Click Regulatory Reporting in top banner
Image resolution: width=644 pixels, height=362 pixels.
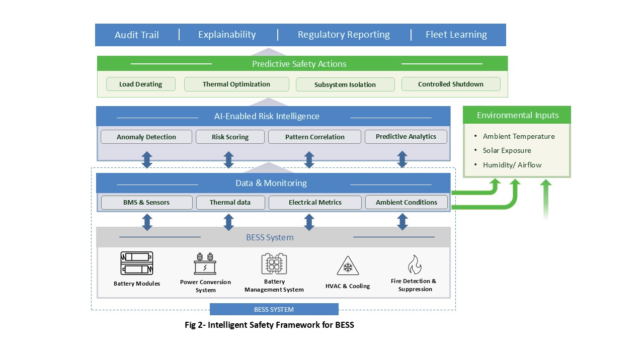tap(344, 34)
